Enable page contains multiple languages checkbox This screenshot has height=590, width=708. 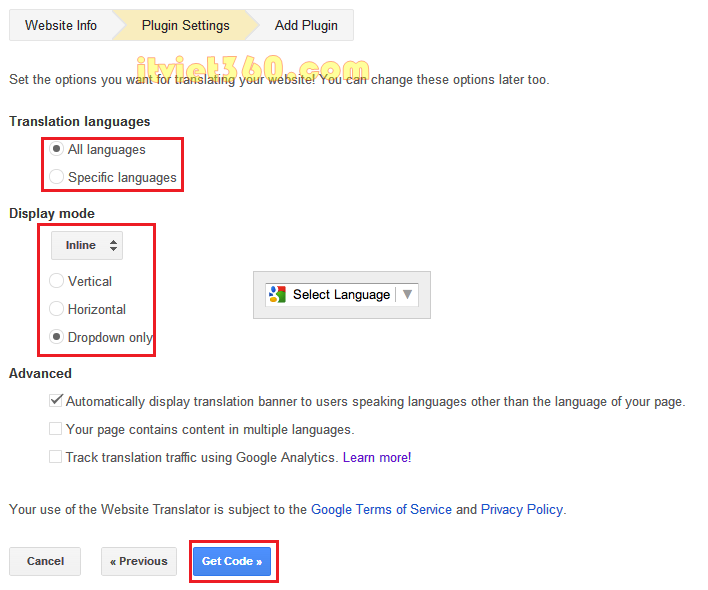point(56,429)
